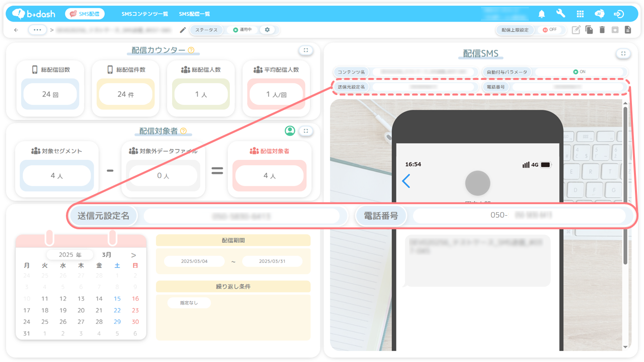Click the pencil icon to rename
Viewport: 644px width, 362px height.
(183, 30)
